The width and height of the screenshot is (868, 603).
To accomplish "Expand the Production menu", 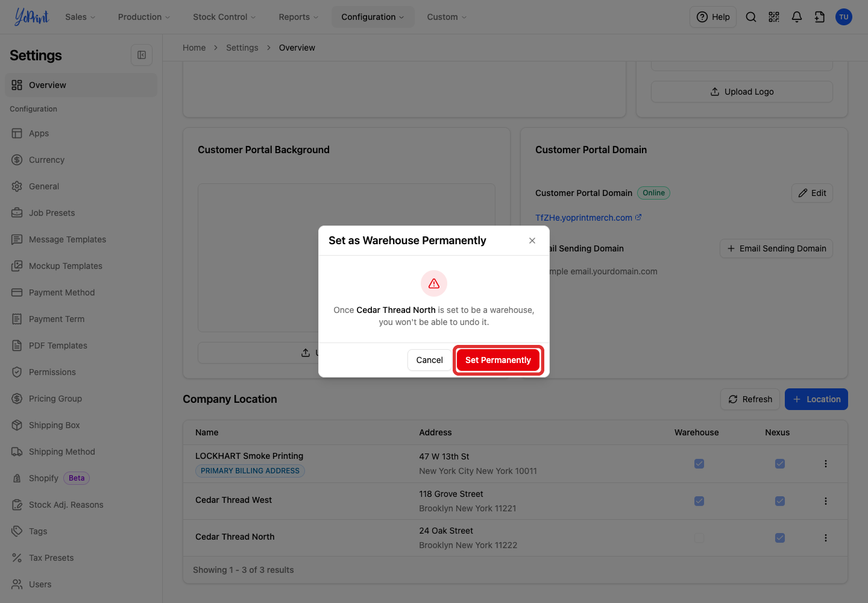I will [144, 17].
